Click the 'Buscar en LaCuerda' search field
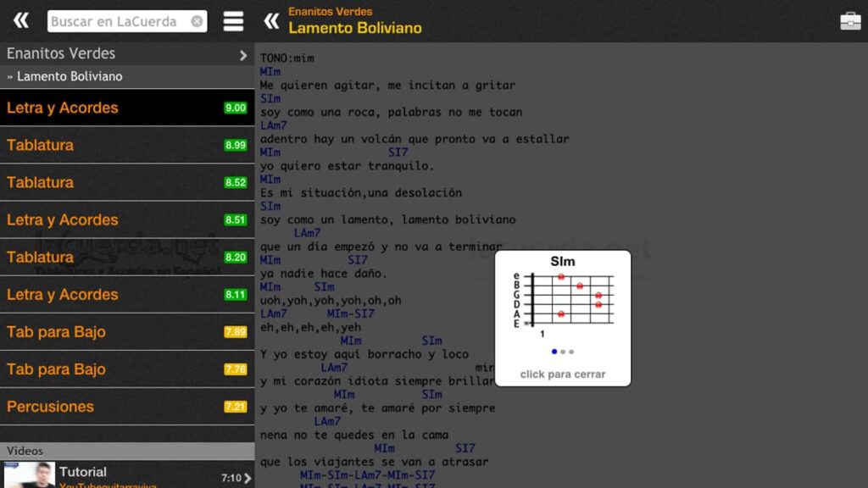Screen dimensions: 868x488 tap(114, 19)
